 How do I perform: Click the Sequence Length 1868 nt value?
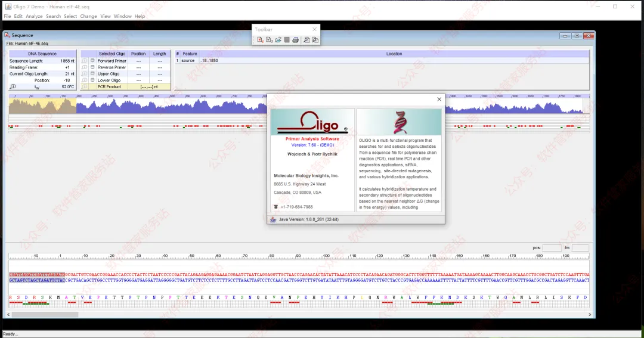coord(67,61)
